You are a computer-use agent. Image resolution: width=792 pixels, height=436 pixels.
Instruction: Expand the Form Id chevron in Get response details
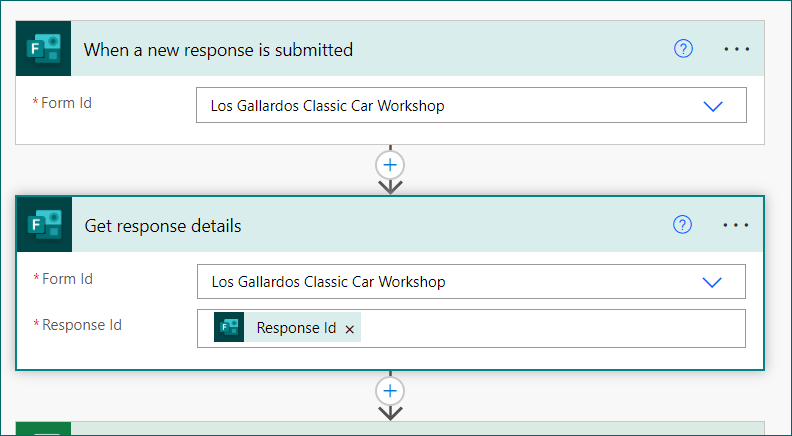[x=712, y=282]
